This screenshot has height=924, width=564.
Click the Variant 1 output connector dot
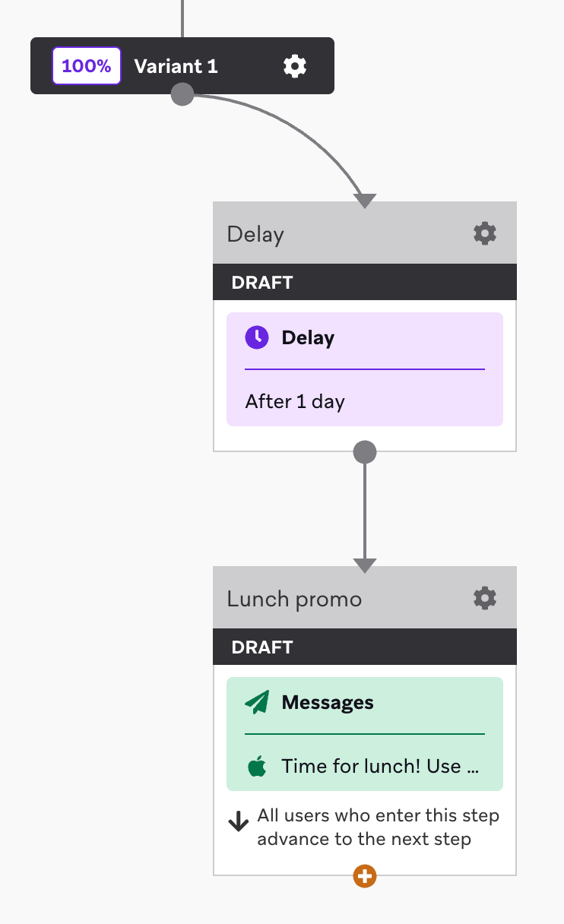[x=182, y=94]
